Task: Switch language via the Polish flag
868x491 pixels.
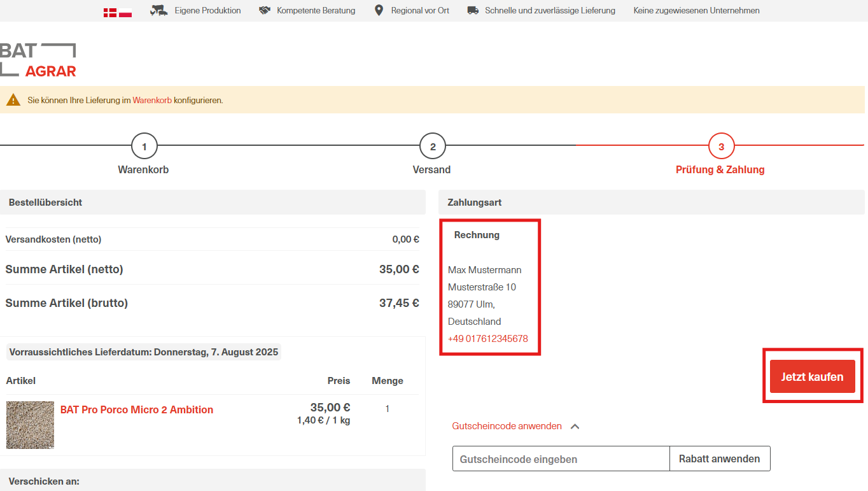Action: (x=125, y=12)
